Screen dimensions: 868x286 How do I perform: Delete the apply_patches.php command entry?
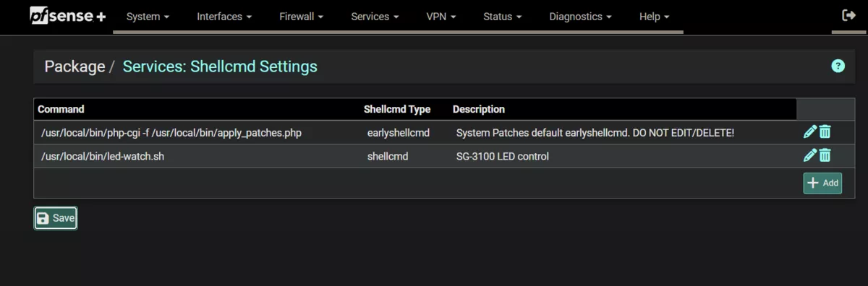click(x=825, y=132)
